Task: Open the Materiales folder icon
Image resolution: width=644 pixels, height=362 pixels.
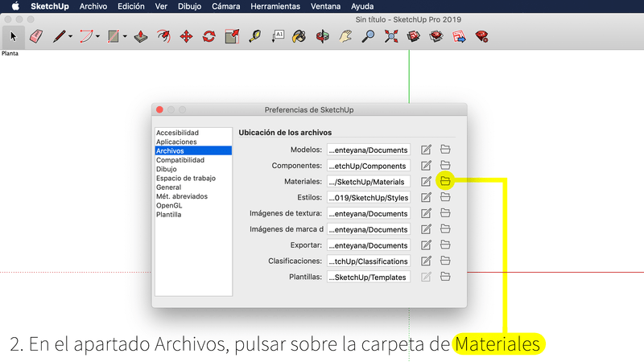Action: (x=445, y=181)
